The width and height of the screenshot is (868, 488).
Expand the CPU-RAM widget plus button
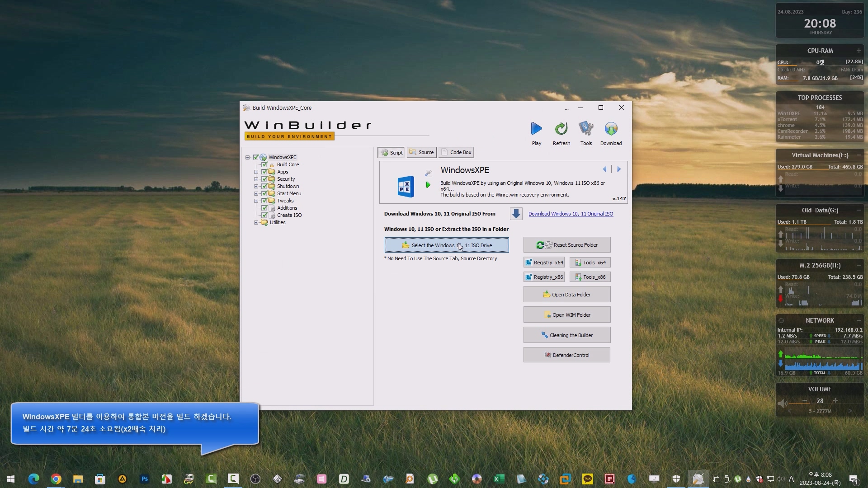[859, 51]
